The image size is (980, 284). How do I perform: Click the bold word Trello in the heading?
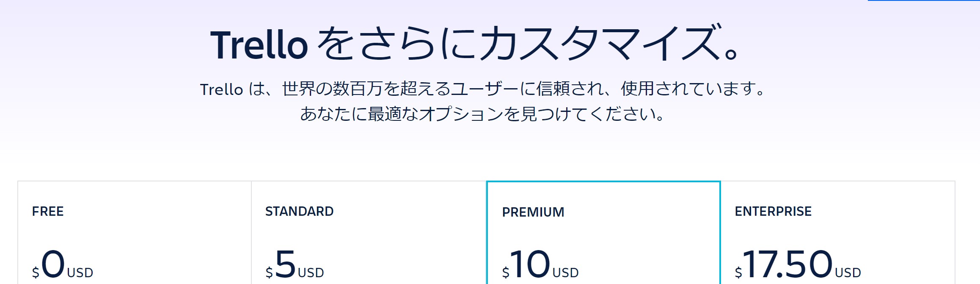pyautogui.click(x=259, y=45)
